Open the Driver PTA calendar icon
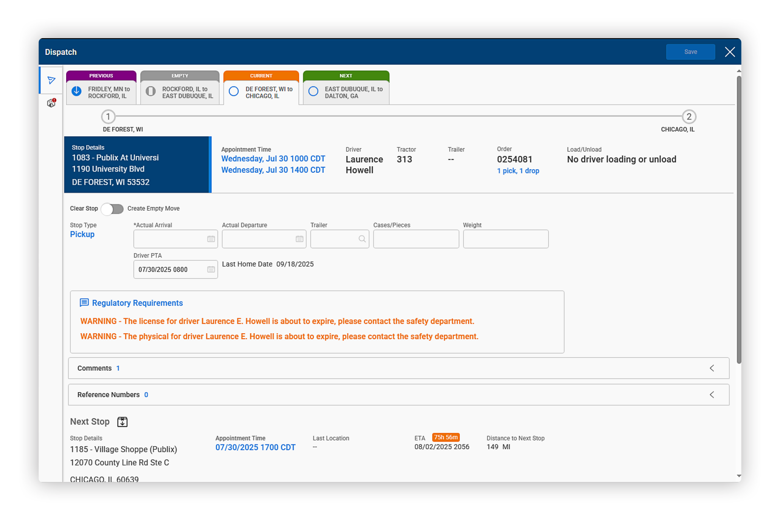This screenshot has height=532, width=780. click(211, 269)
